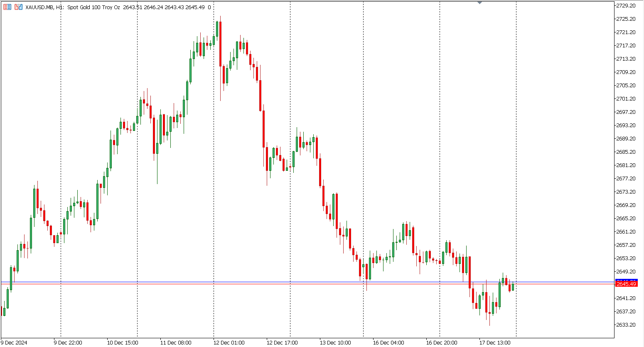Click the 2709.20 price scale label
The height and width of the screenshot is (347, 644).
[x=626, y=72]
